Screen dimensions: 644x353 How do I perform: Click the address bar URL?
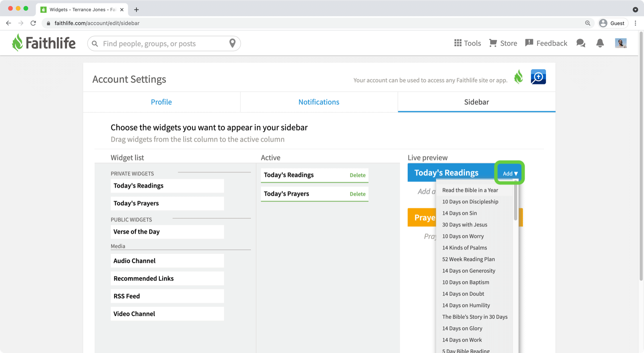pyautogui.click(x=97, y=23)
